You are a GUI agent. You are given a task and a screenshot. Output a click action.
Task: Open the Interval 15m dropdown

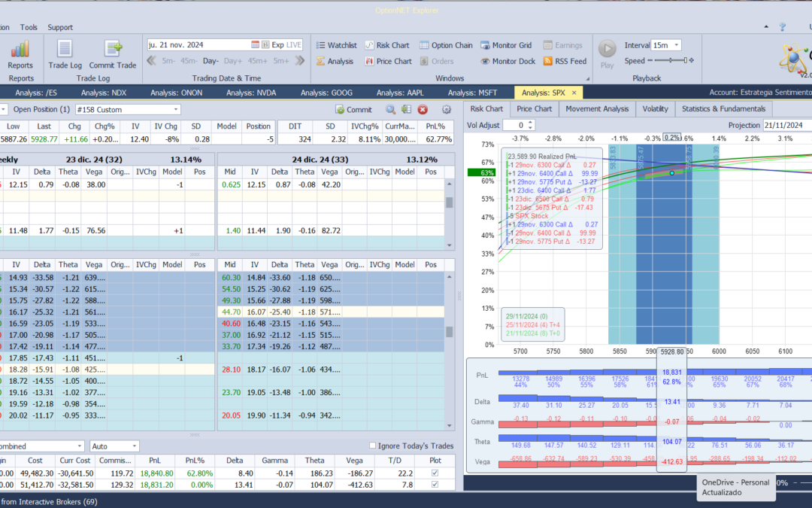pyautogui.click(x=677, y=45)
